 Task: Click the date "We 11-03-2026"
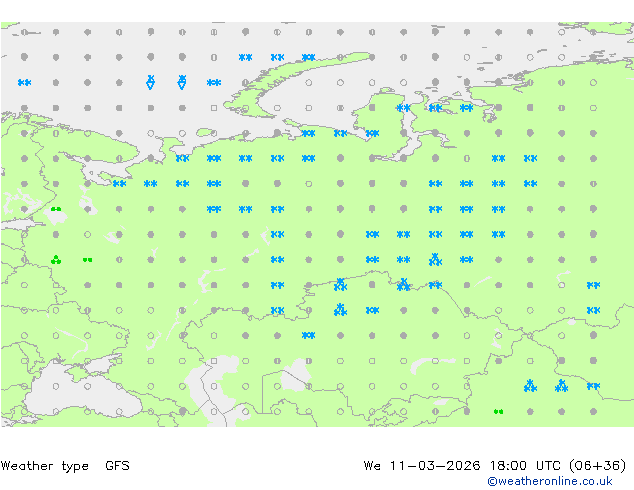[422, 466]
